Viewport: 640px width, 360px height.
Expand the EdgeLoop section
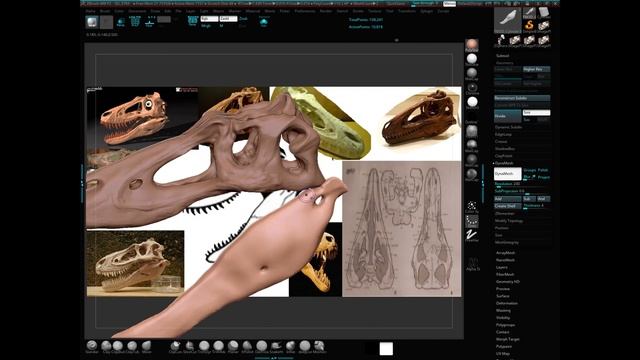(503, 134)
